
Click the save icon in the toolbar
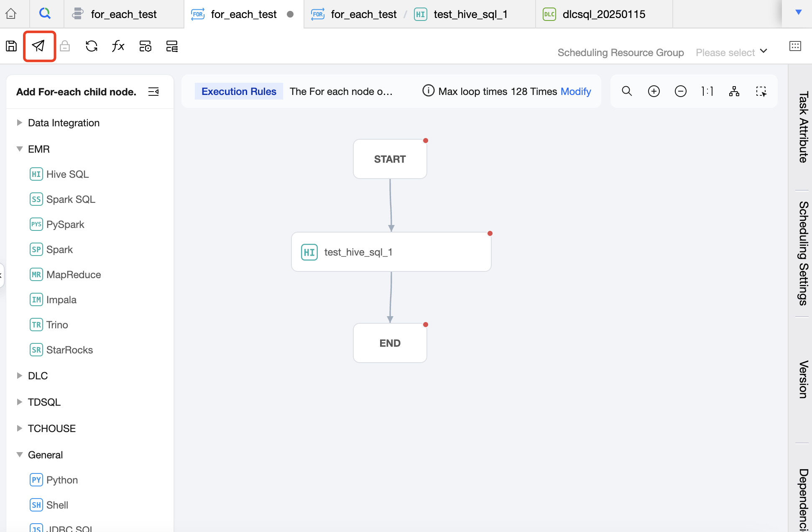coord(11,46)
